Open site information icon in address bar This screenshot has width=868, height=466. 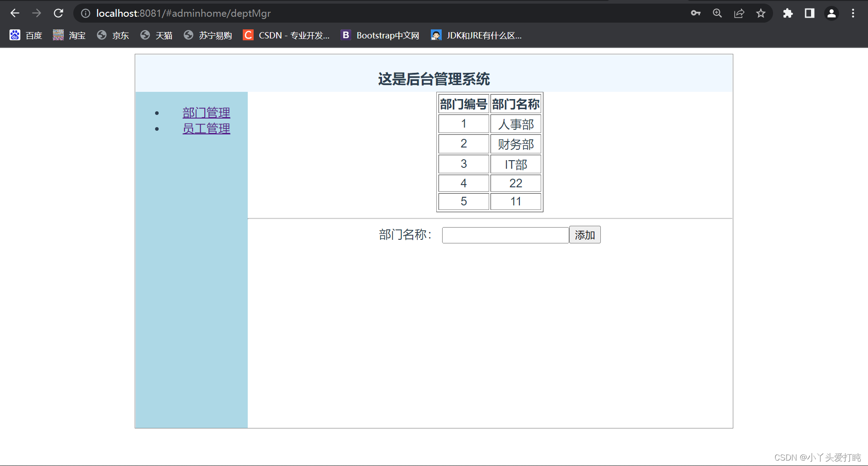pyautogui.click(x=85, y=14)
